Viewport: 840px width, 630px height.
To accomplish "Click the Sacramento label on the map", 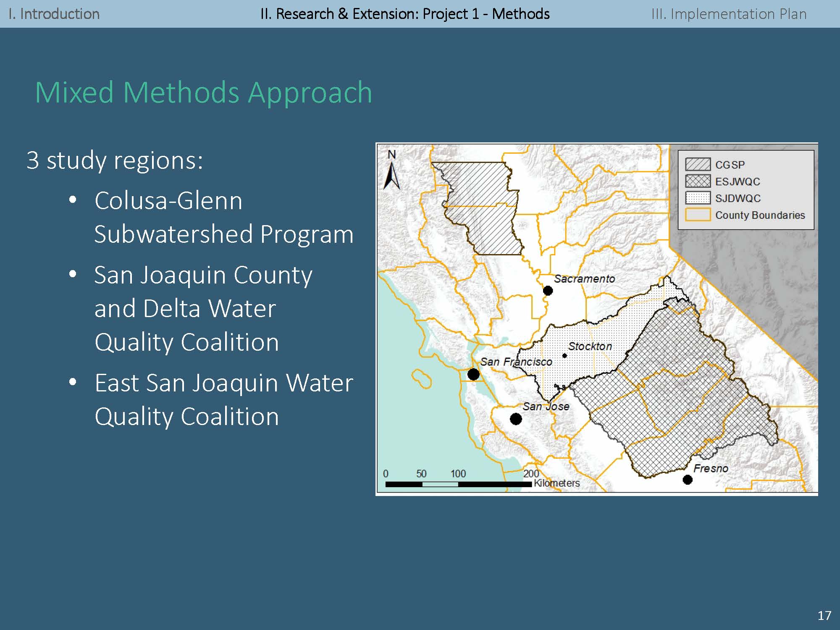I will coord(584,279).
